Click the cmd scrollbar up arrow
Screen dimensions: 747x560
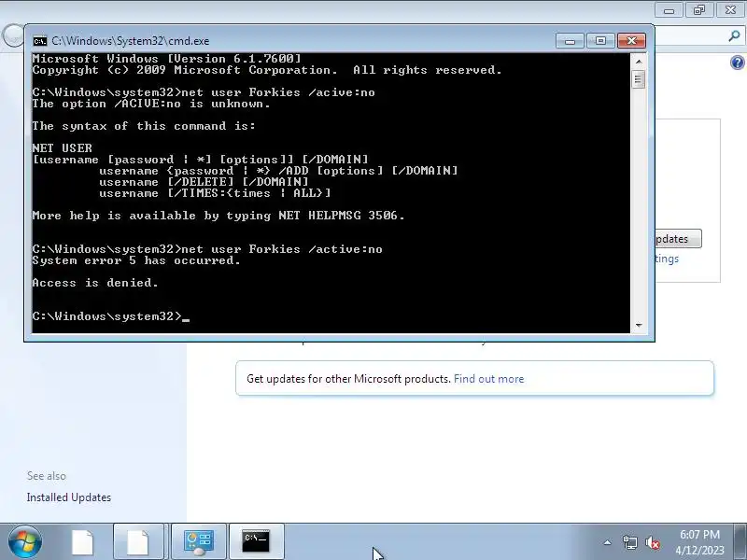pos(639,62)
